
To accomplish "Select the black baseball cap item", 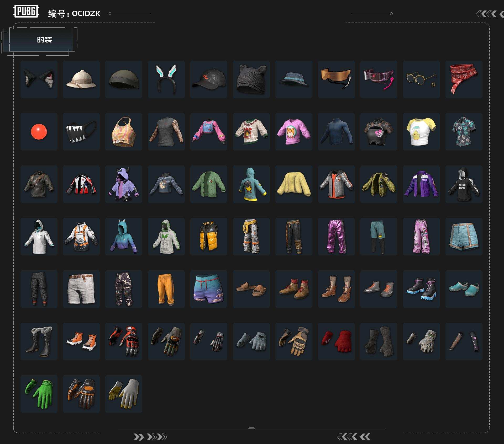I will click(x=209, y=79).
